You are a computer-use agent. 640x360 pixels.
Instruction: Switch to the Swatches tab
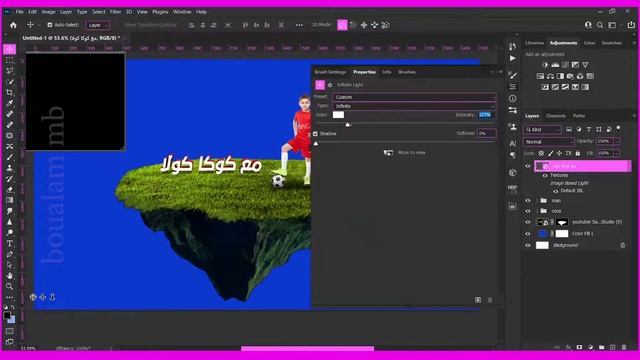[x=611, y=43]
